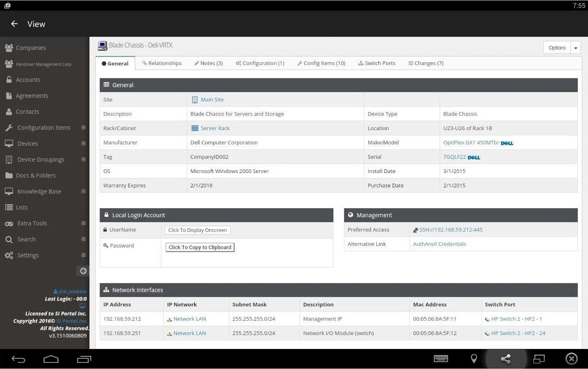The image size is (588, 369).
Task: Tap the keyboard icon in bottom bar
Action: click(441, 359)
